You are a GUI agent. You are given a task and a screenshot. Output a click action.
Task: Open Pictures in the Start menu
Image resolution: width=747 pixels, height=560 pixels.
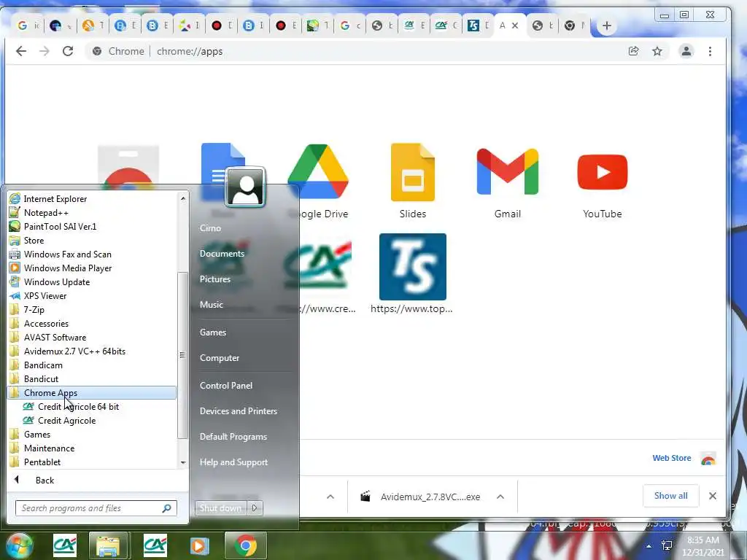click(x=215, y=279)
